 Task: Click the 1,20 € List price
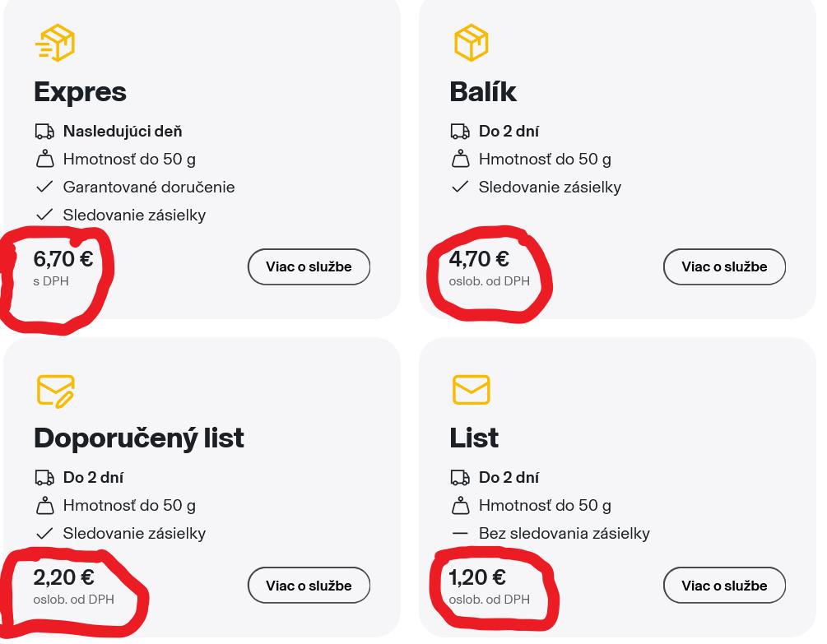point(477,577)
